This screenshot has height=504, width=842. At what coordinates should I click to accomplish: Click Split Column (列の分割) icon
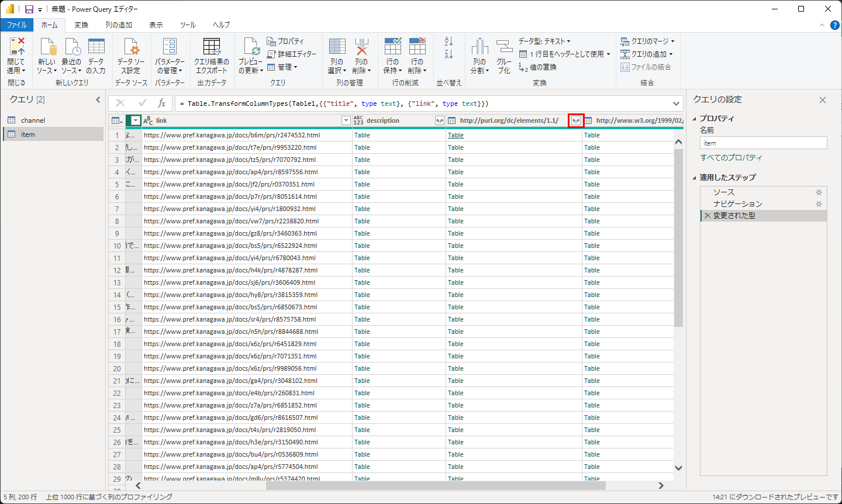click(x=480, y=47)
